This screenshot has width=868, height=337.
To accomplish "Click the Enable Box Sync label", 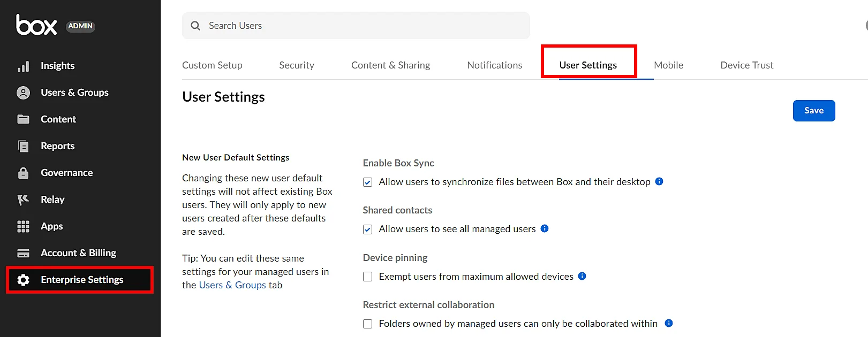I will point(398,163).
